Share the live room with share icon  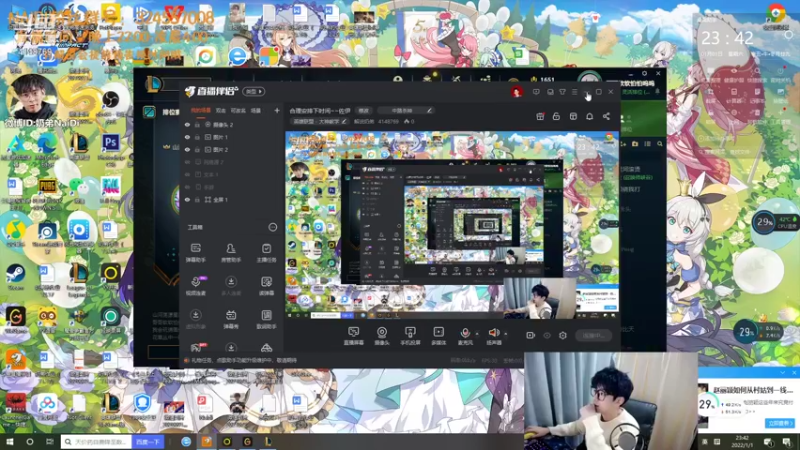(x=606, y=117)
